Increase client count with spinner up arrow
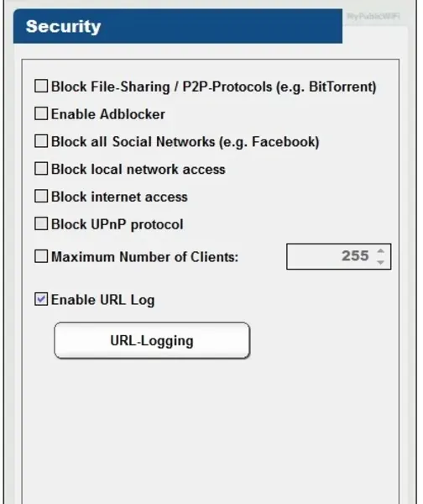This screenshot has height=504, width=423. tap(380, 251)
